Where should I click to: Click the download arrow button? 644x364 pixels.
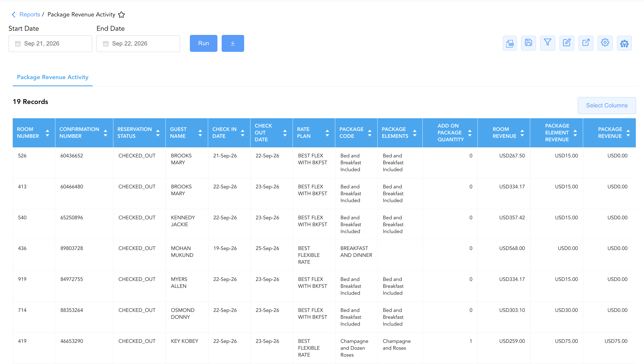coord(233,43)
